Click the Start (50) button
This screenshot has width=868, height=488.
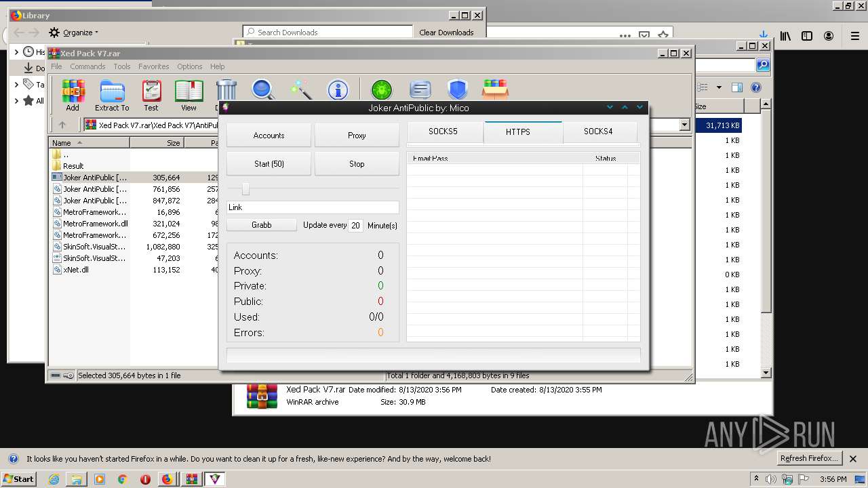coord(269,164)
